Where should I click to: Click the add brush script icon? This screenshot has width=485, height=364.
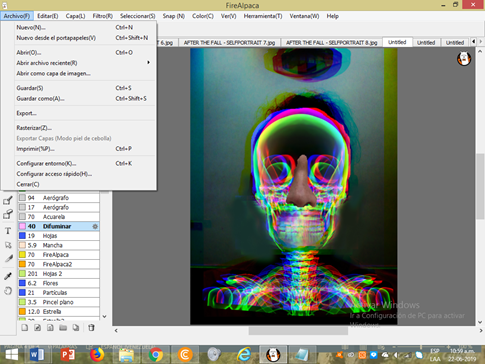click(50, 328)
